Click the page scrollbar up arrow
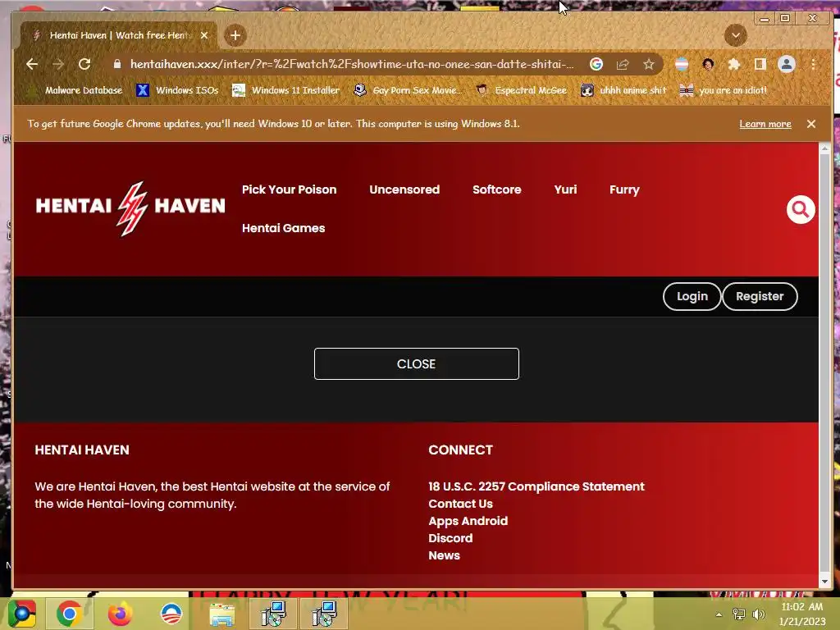 click(824, 148)
